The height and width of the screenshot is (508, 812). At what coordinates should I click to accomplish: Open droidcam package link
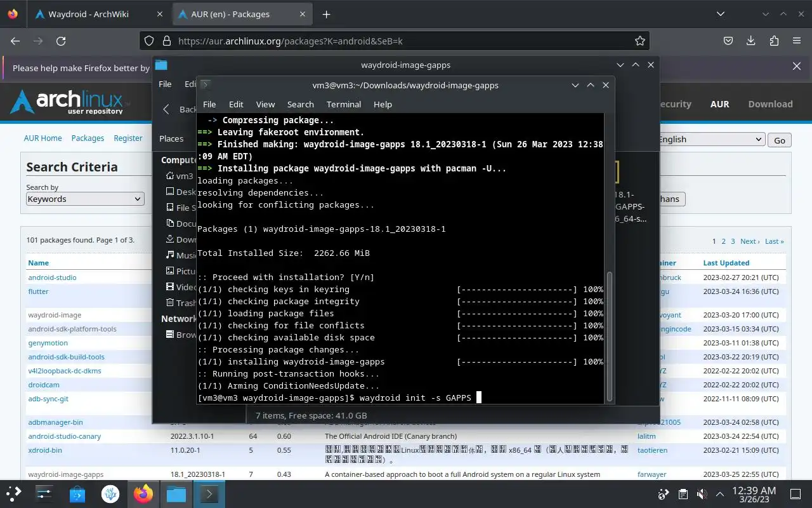tap(44, 385)
